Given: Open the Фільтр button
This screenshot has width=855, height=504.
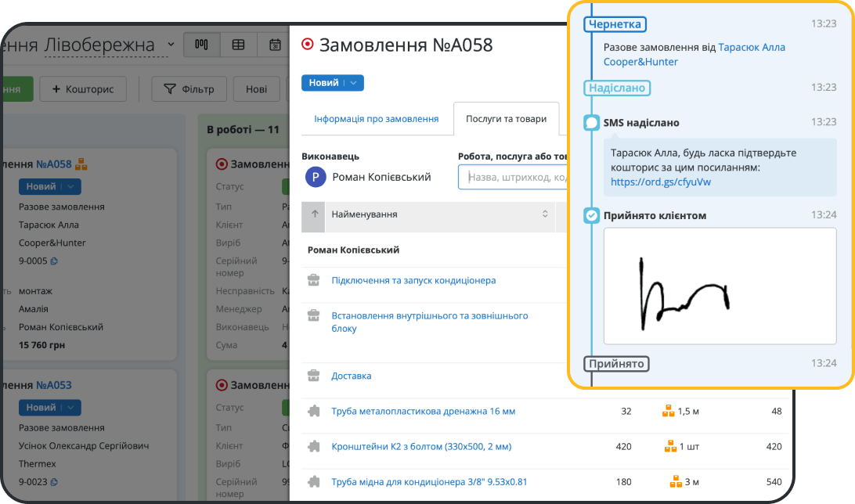Looking at the screenshot, I should pos(188,89).
